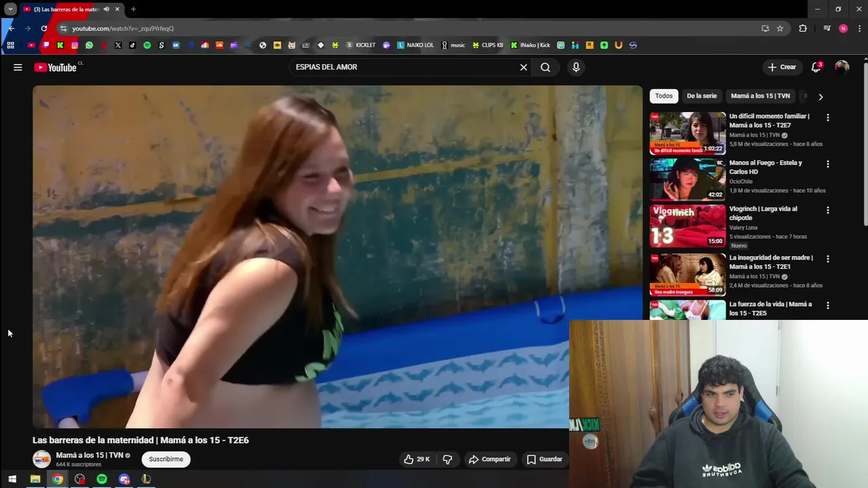Open the Vlogrinch video thumbnail
Image resolution: width=868 pixels, height=488 pixels.
pos(688,226)
